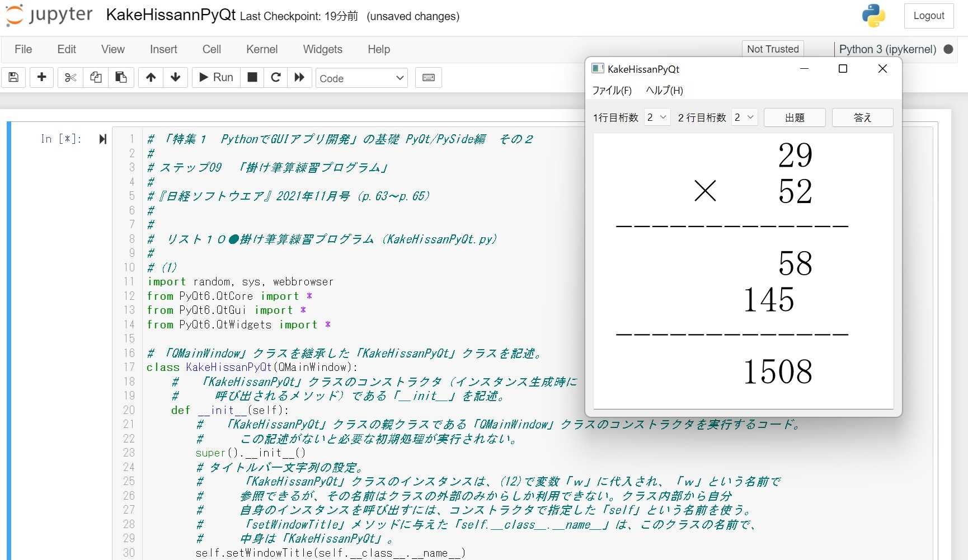Open the Code cell-type dropdown
Viewport: 968px width, 560px height.
(x=361, y=78)
